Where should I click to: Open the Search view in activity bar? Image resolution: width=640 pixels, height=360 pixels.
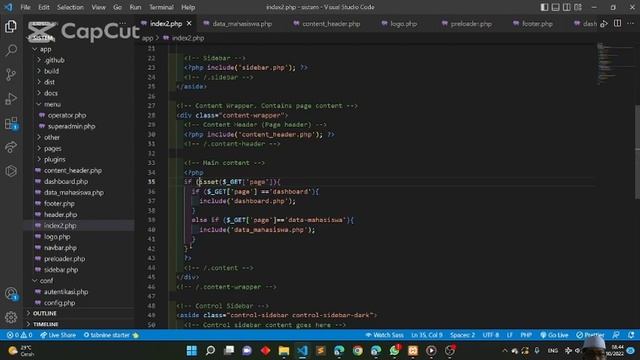11,51
